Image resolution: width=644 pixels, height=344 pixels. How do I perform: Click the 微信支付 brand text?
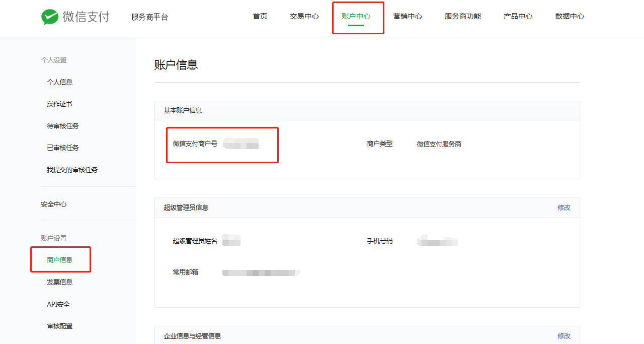[x=86, y=17]
